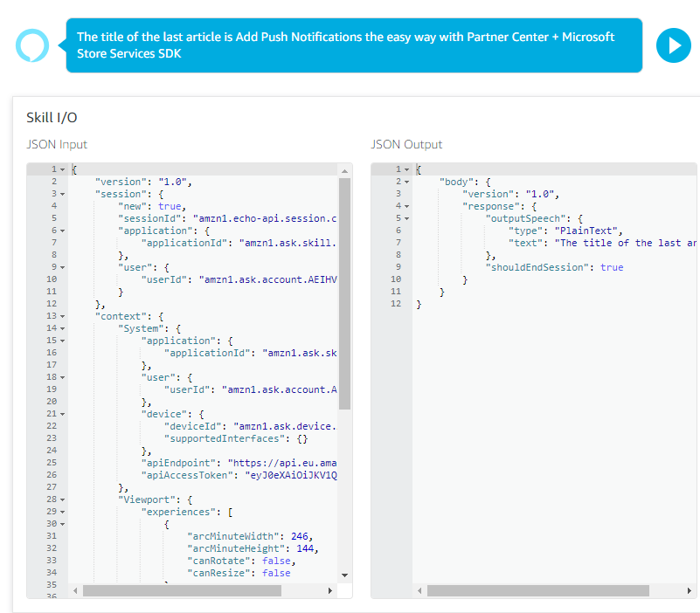The image size is (700, 613).
Task: Collapse the "experiences" fold at line 29
Action: (63, 512)
